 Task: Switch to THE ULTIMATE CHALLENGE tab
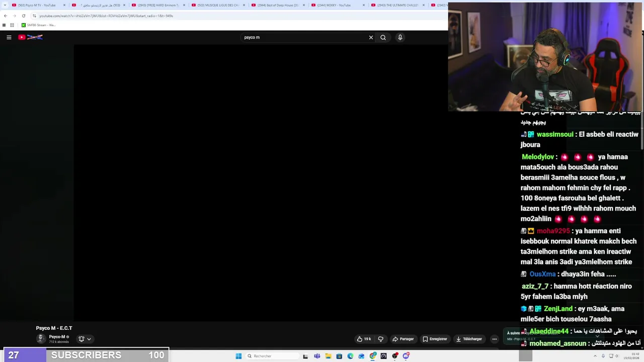397,5
